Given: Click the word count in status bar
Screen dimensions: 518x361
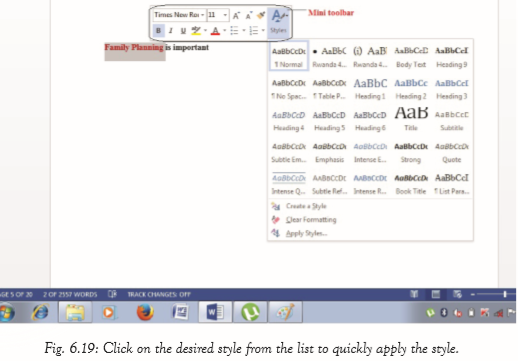Looking at the screenshot, I should 70,295.
